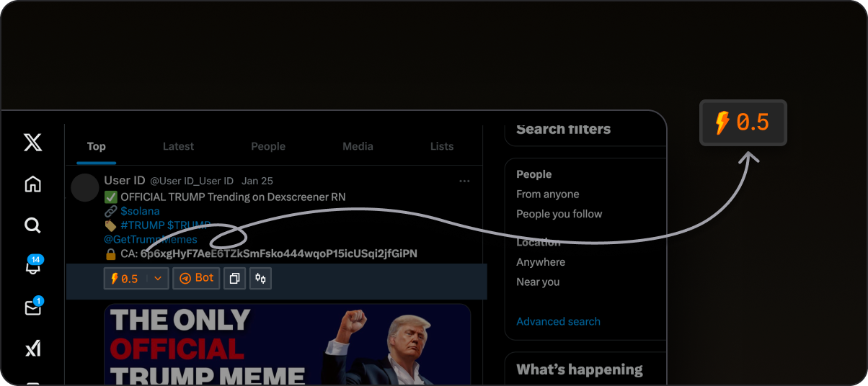The height and width of the screenshot is (386, 868).
Task: Open Explore using magnifying glass icon
Action: pyautogui.click(x=32, y=226)
